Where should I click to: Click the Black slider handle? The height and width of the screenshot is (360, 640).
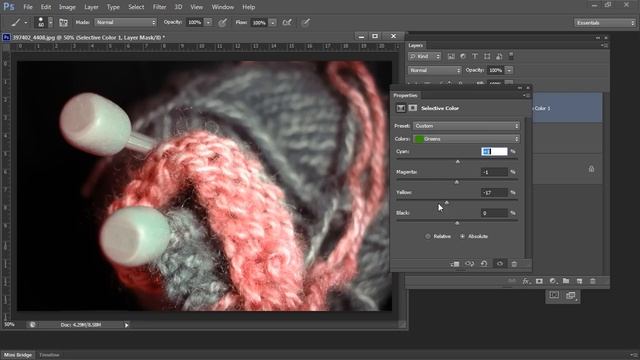[457, 223]
